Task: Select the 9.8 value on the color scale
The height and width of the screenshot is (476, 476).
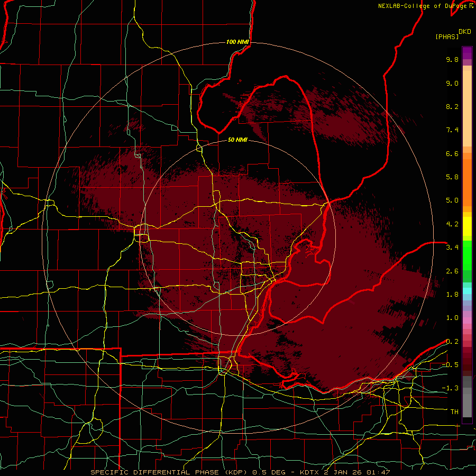Action: point(452,59)
